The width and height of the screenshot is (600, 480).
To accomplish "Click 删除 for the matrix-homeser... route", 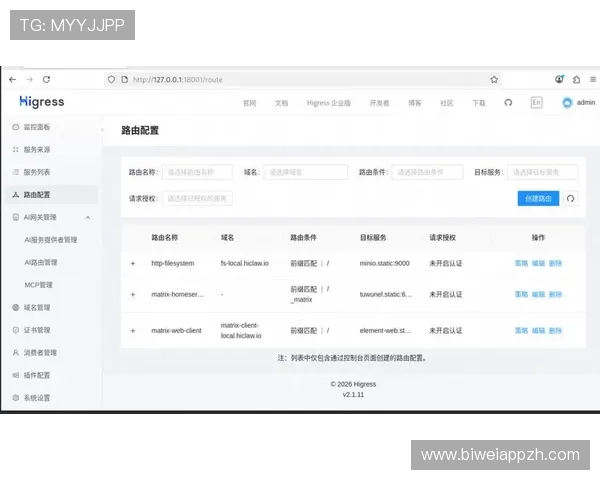I will pyautogui.click(x=555, y=294).
